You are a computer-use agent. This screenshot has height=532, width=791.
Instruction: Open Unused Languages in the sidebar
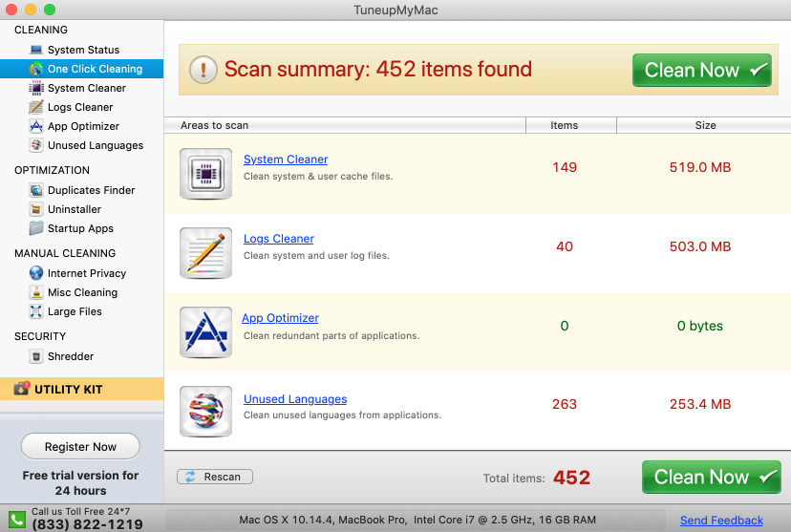82,145
